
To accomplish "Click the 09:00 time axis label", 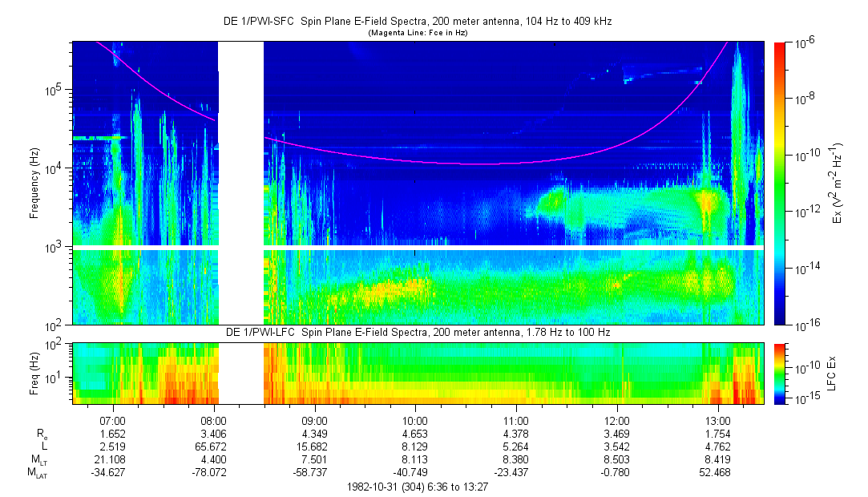I will click(314, 421).
